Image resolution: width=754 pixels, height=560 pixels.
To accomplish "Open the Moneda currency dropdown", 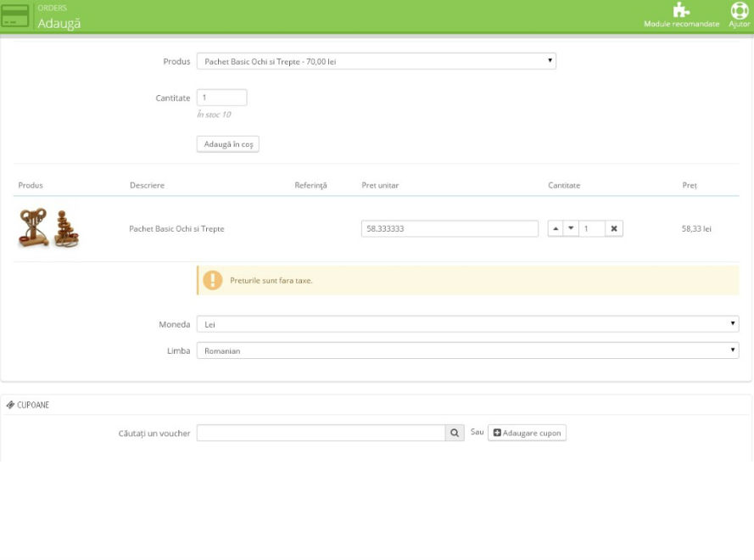I will [467, 324].
